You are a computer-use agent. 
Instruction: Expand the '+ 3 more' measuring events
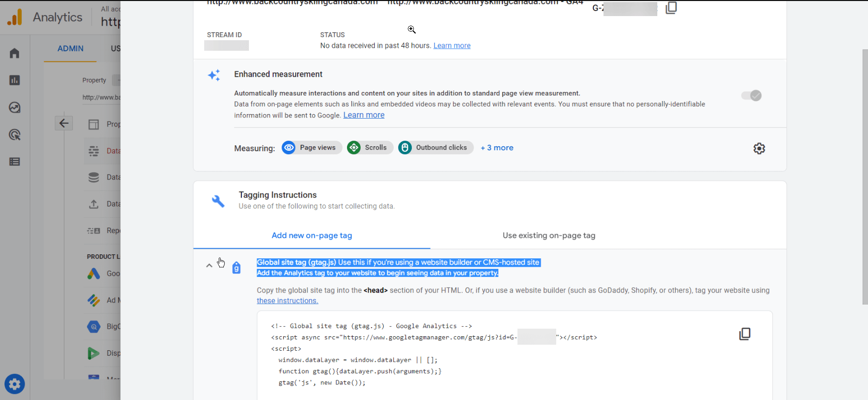(497, 148)
